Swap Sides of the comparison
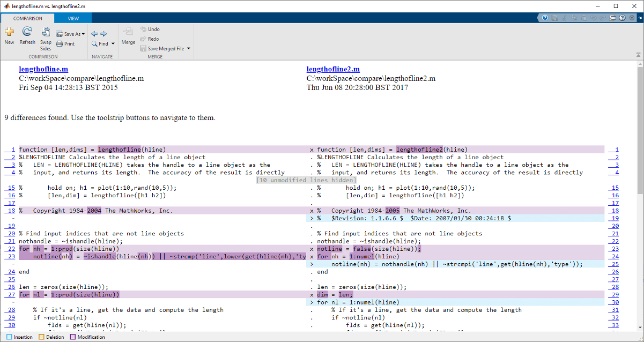This screenshot has height=342, width=644. click(46, 39)
